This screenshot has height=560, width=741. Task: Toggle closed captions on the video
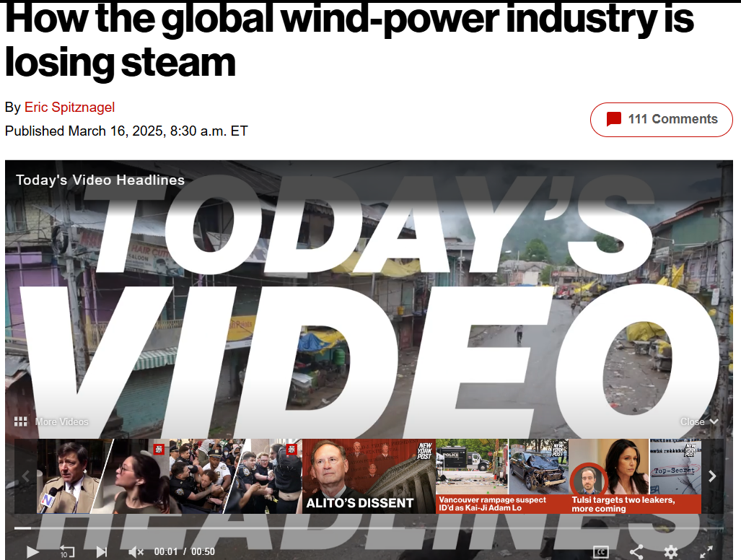coord(600,551)
